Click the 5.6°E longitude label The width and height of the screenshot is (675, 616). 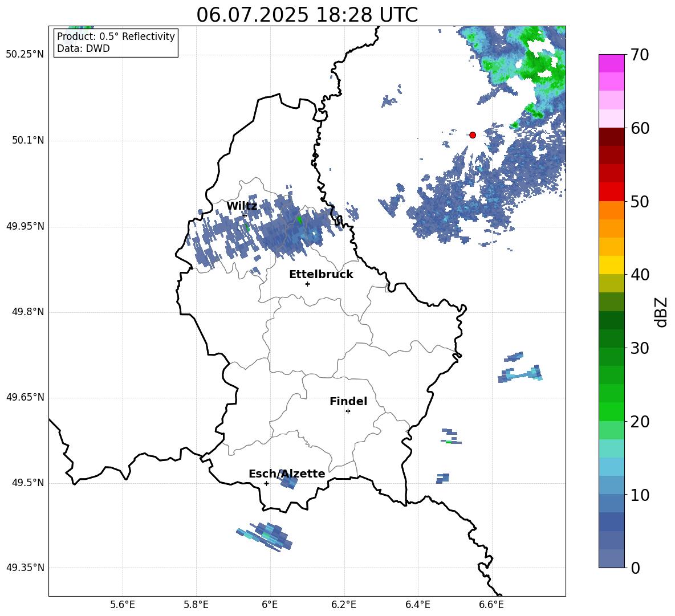[x=123, y=605]
